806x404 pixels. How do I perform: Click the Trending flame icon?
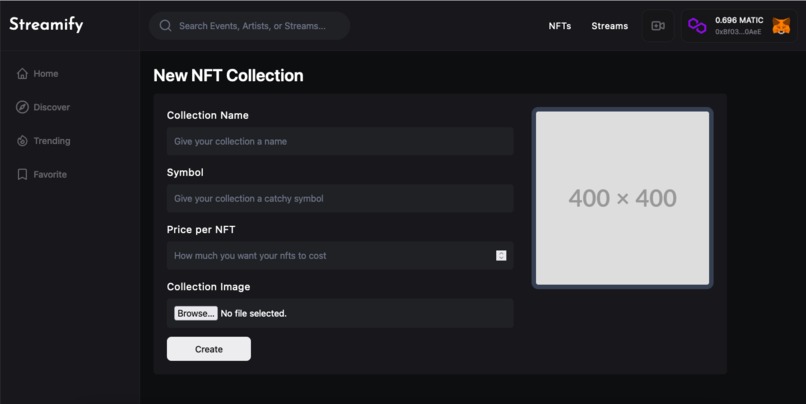(22, 141)
